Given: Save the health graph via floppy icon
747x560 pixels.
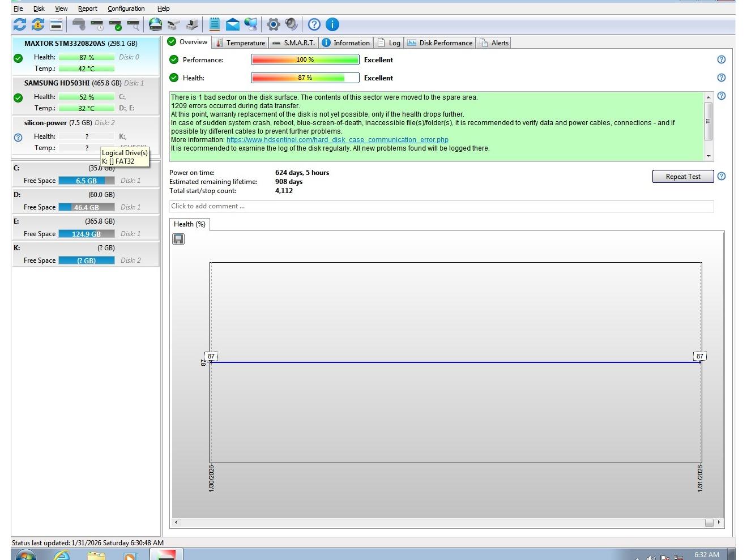Looking at the screenshot, I should (178, 239).
